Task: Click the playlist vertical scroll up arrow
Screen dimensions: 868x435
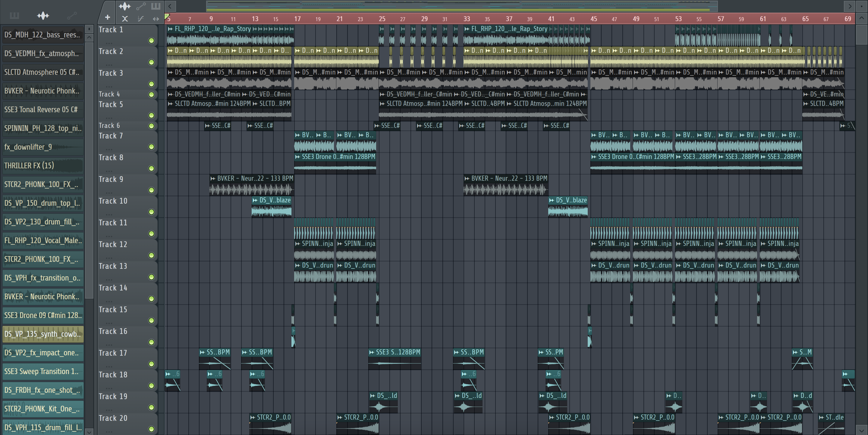Action: point(861,17)
